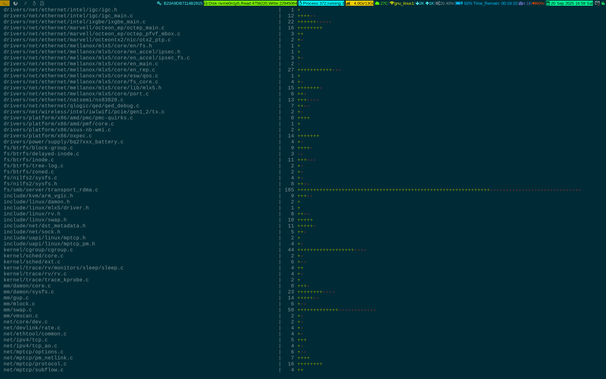Screen dimensions: 606x379
Task: Click the kernel/trace/trace_kprobe.c path
Action: coord(46,280)
